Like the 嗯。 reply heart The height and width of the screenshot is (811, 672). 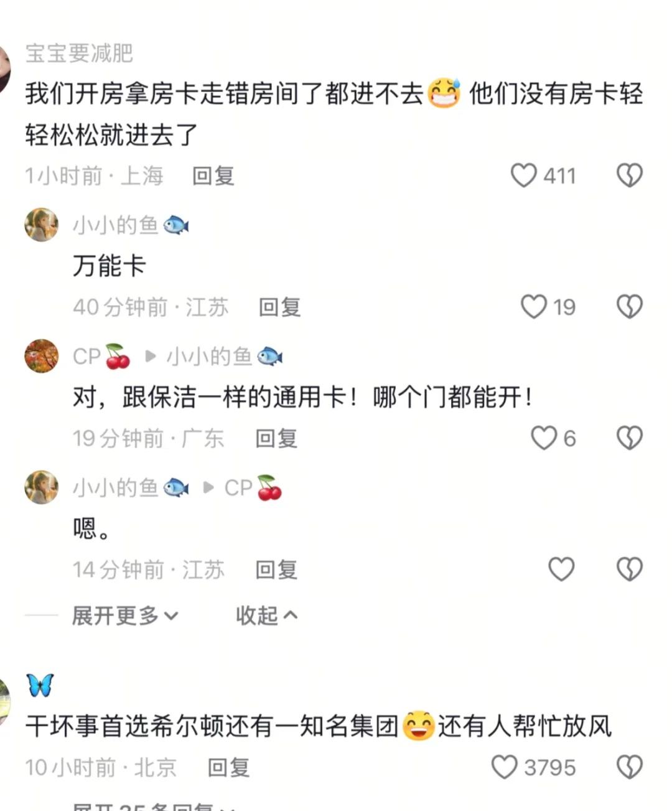point(561,569)
